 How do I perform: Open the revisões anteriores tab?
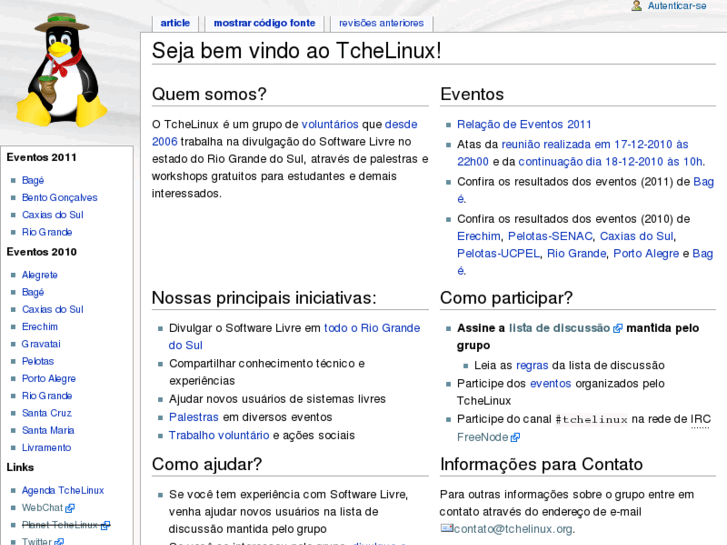tap(381, 23)
